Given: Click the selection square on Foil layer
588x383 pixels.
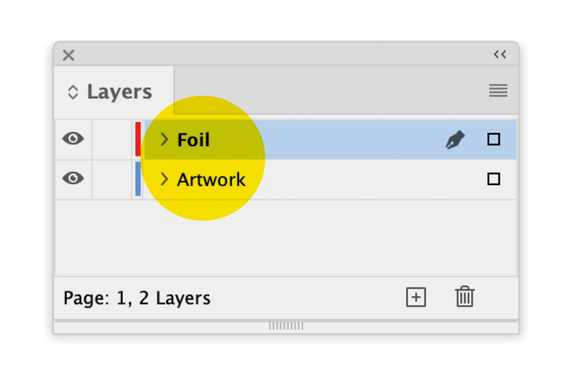Looking at the screenshot, I should (x=493, y=139).
